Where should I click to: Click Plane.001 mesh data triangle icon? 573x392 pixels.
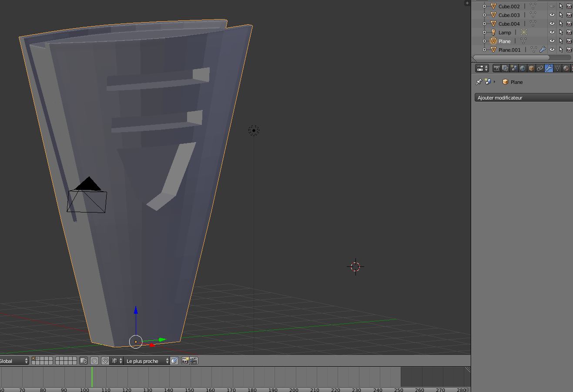pos(533,50)
